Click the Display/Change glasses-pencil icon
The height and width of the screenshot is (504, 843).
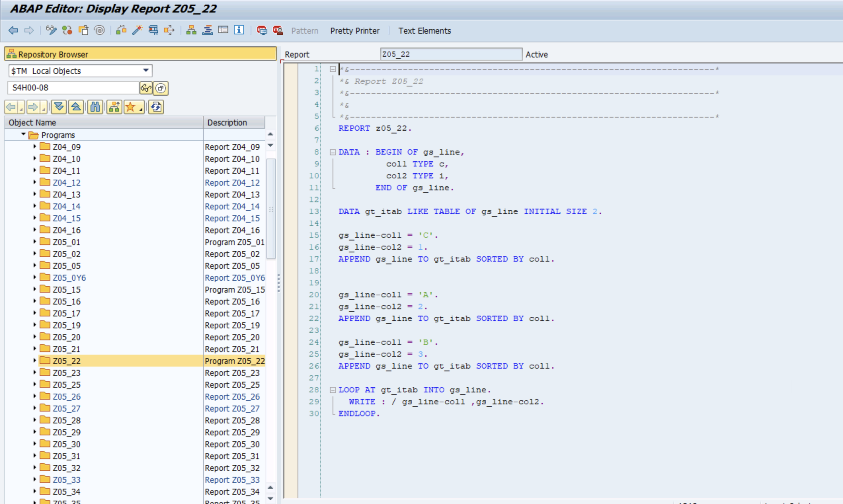(x=51, y=31)
